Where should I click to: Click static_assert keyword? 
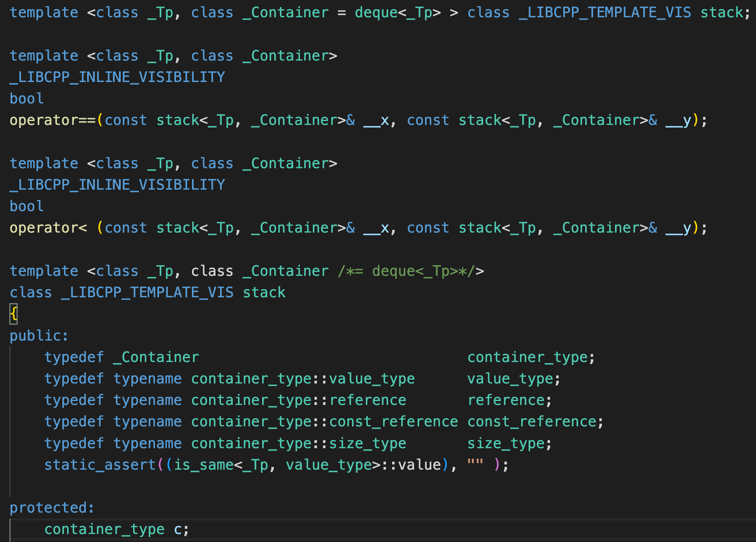[x=100, y=465]
